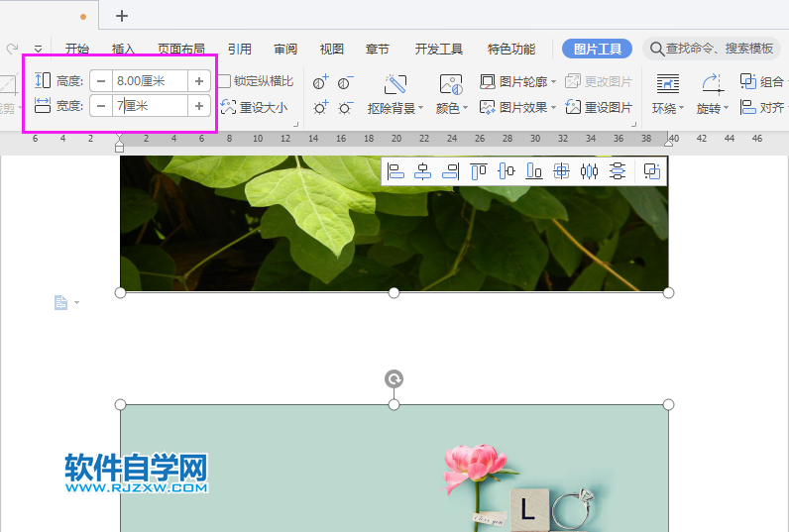Image resolution: width=789 pixels, height=532 pixels.
Task: Switch to the 引用 tab
Action: coord(240,49)
